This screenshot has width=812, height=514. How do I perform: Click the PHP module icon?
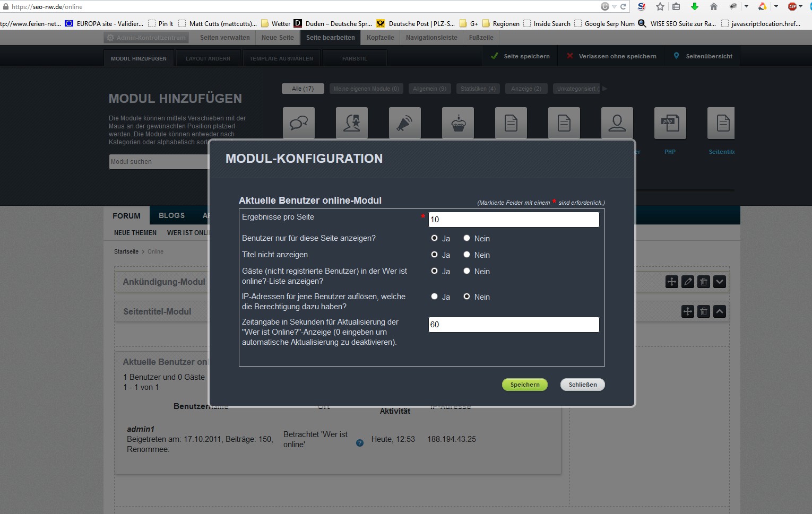pyautogui.click(x=670, y=123)
